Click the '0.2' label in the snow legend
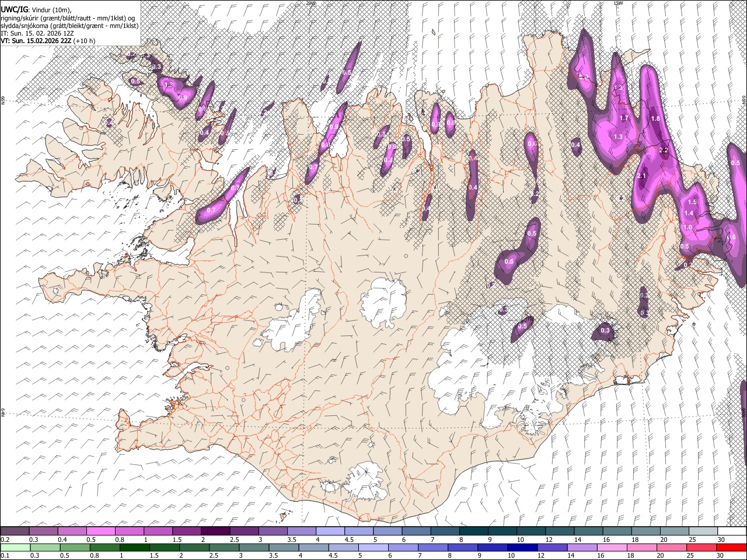 tap(4, 540)
